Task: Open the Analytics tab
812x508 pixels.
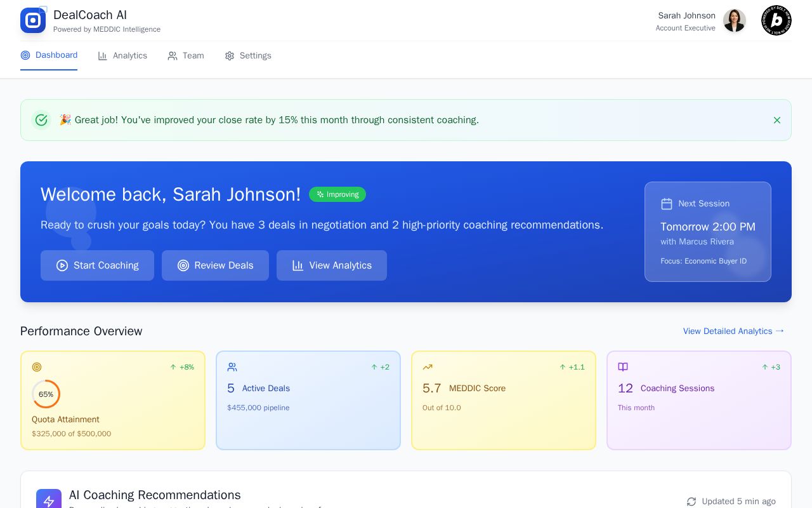Action: [x=122, y=56]
